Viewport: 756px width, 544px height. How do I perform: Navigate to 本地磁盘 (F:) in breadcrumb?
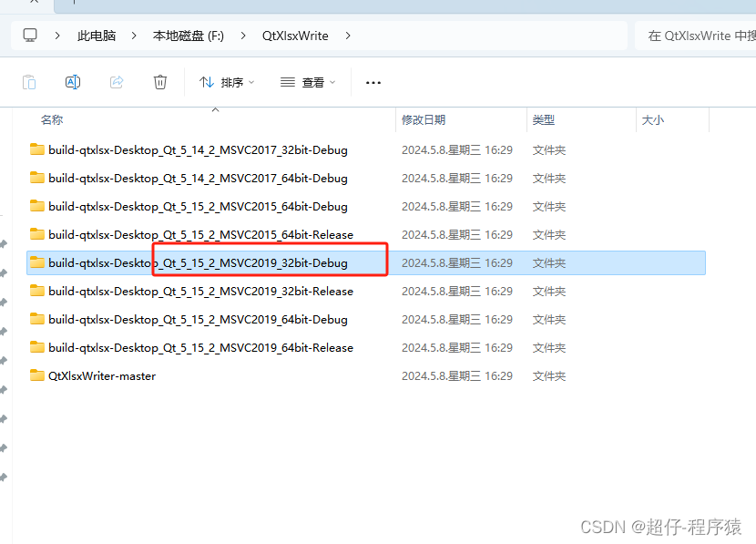coord(188,36)
